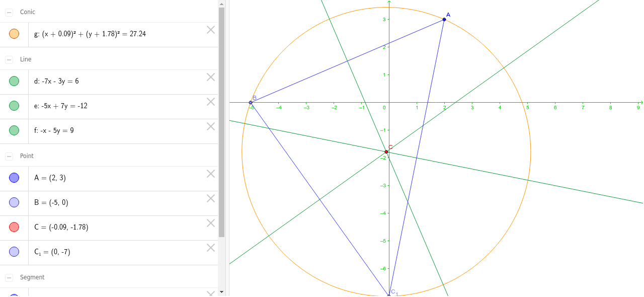
Task: Select point C₁ at bottom of circle
Action: pos(389,295)
